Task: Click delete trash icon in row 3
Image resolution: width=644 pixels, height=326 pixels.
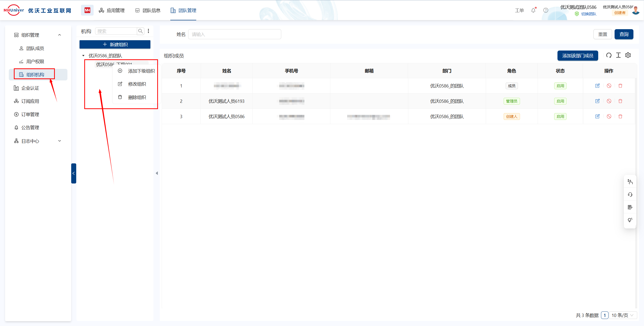Action: tap(620, 116)
